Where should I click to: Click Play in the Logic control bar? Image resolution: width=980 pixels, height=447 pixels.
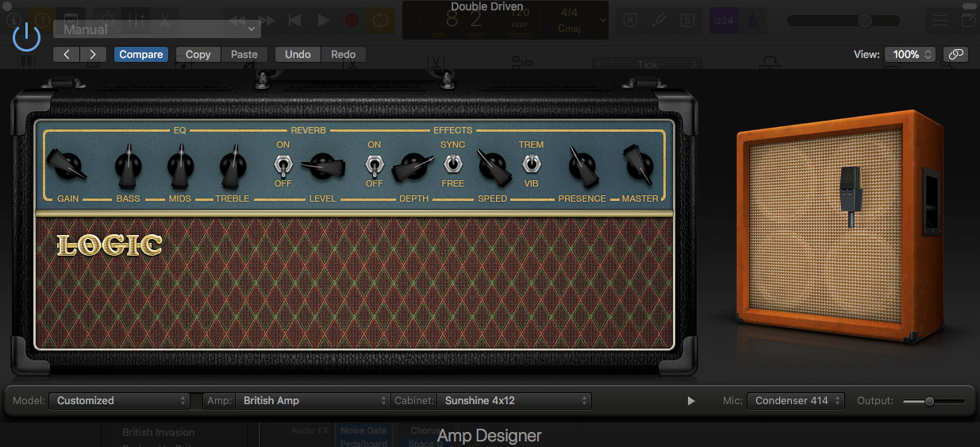point(324,21)
